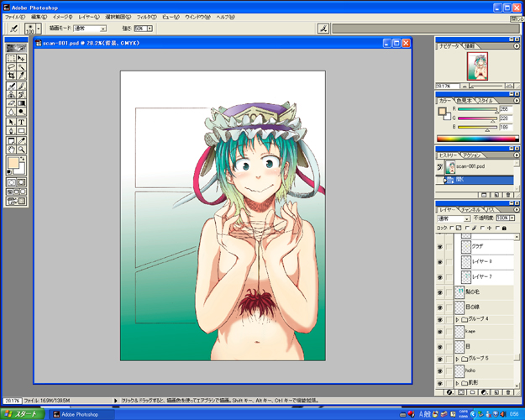525x420 pixels.
Task: Expand 肌影 layer set
Action: click(457, 383)
